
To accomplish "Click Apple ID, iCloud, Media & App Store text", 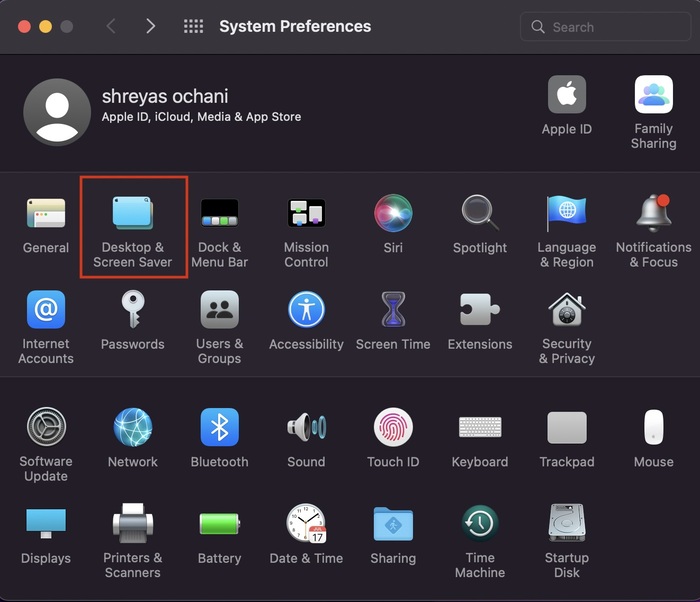I will tap(201, 117).
